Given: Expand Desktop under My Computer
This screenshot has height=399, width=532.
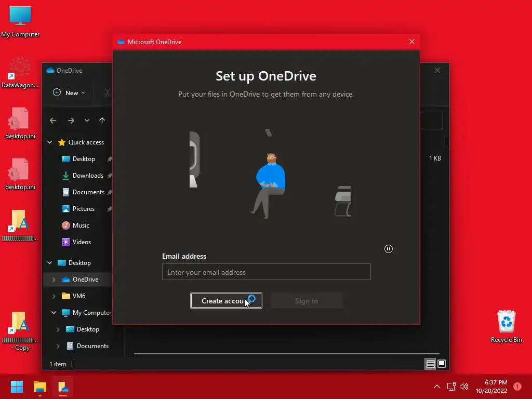Looking at the screenshot, I should [x=58, y=329].
